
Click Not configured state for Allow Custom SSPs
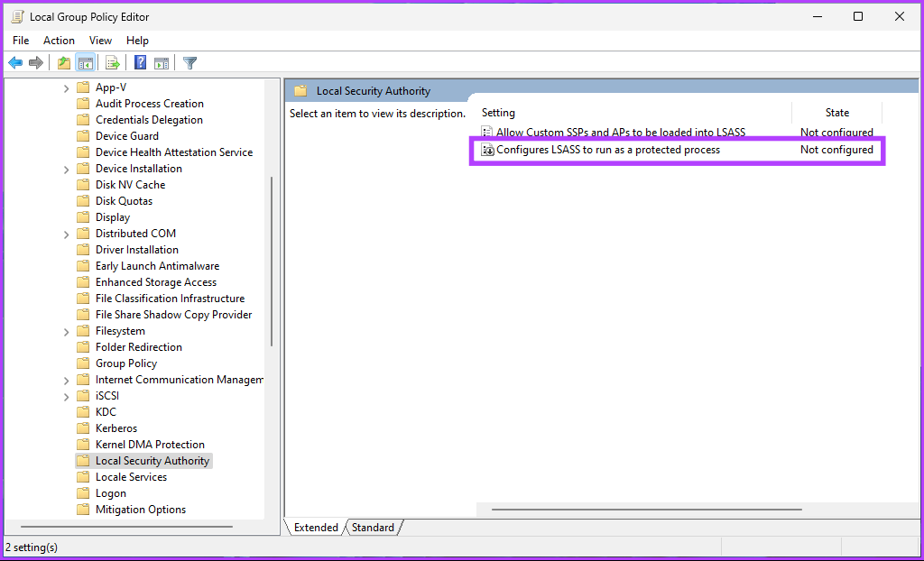(836, 133)
